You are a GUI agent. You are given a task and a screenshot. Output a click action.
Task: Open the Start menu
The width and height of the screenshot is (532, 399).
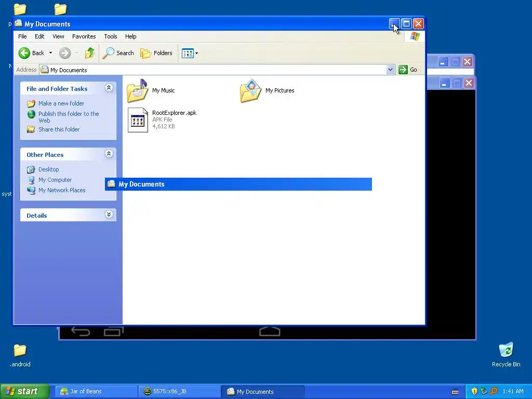click(25, 391)
